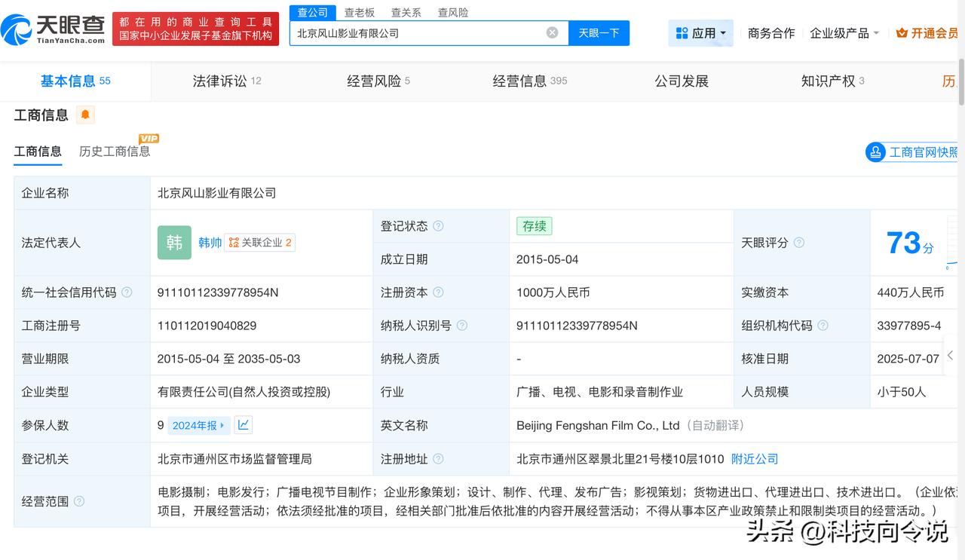Click the help icon next to 注册资本

tap(438, 292)
